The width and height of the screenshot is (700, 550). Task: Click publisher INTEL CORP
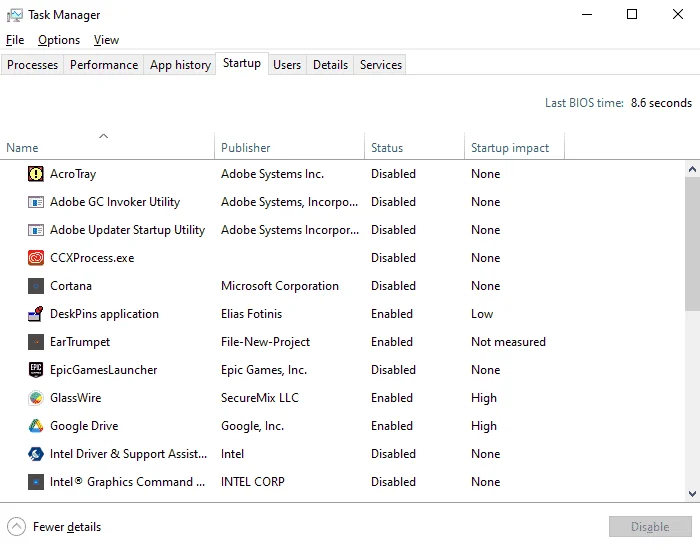click(x=253, y=482)
